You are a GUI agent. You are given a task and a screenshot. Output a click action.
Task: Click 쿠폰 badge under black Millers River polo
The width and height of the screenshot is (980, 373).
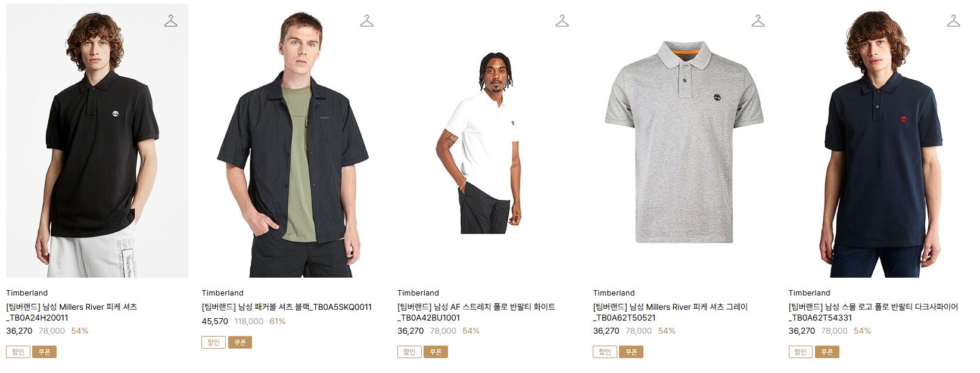(x=45, y=352)
